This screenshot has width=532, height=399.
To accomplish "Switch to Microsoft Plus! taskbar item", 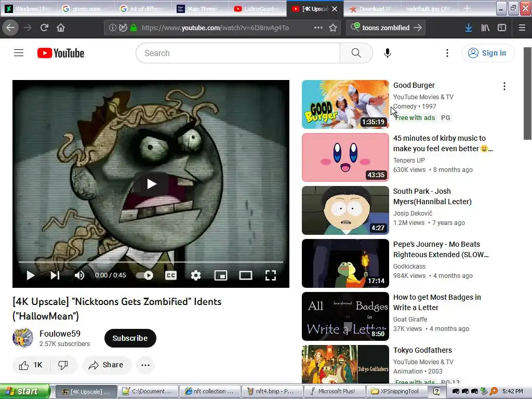I will point(334,392).
